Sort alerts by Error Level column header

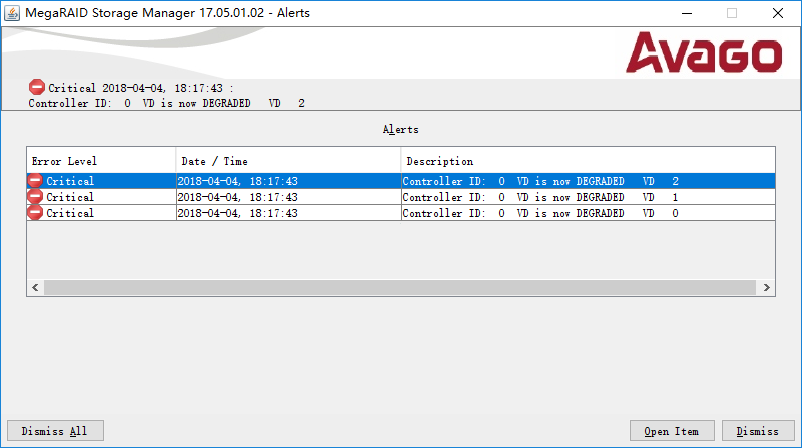tap(100, 161)
